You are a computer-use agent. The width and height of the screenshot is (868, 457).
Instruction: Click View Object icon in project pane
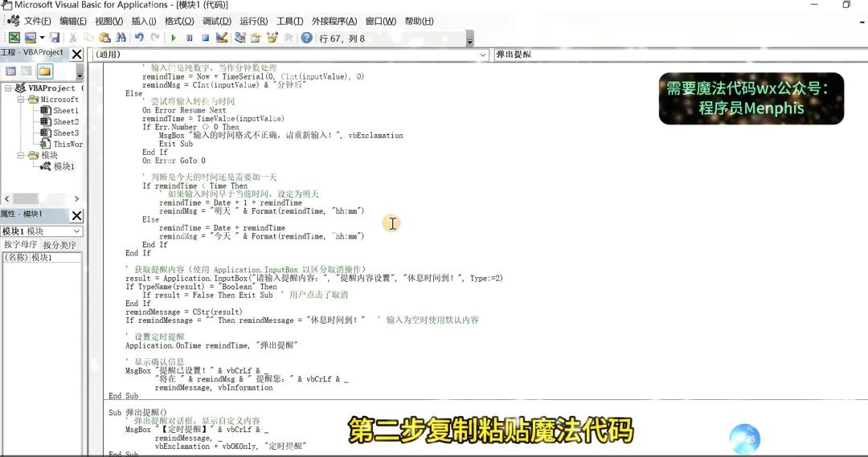tap(26, 71)
